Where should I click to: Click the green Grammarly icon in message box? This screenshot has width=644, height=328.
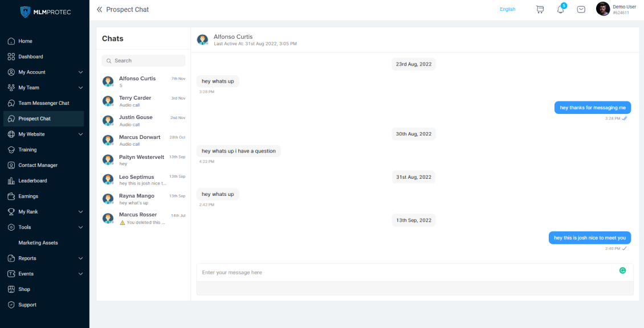(x=622, y=270)
